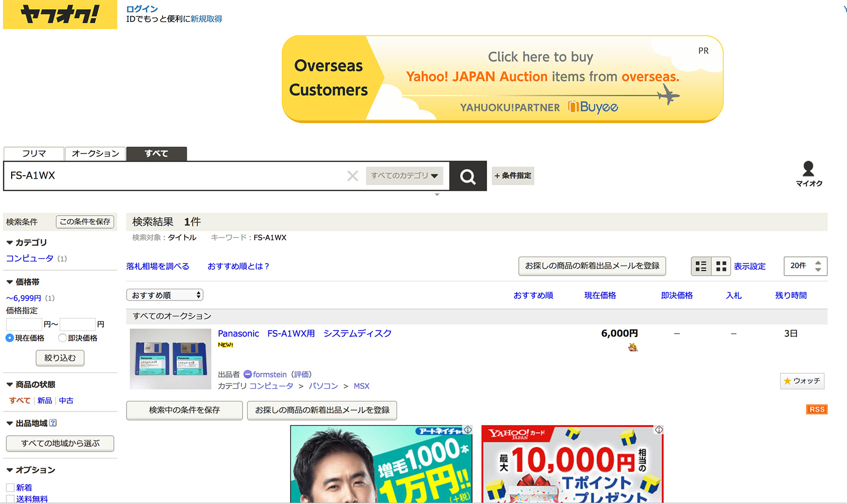Click top お探しの商品の新着出品メールを登録 button

592,266
